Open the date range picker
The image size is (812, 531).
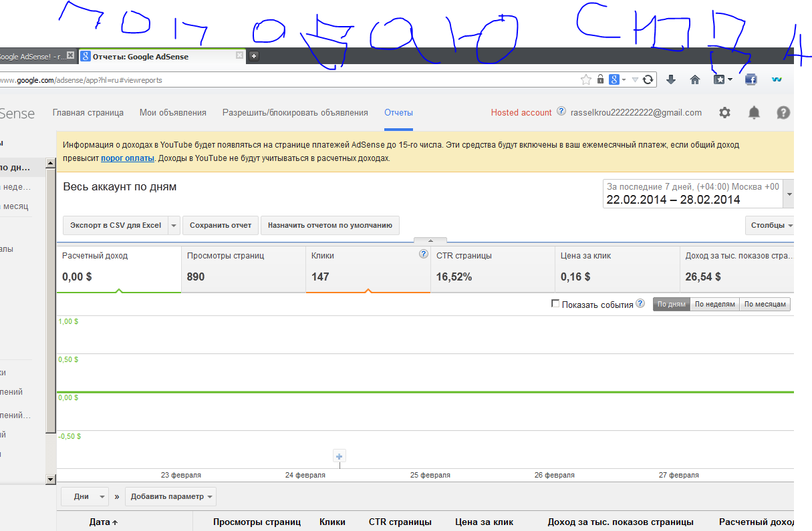[x=698, y=194]
